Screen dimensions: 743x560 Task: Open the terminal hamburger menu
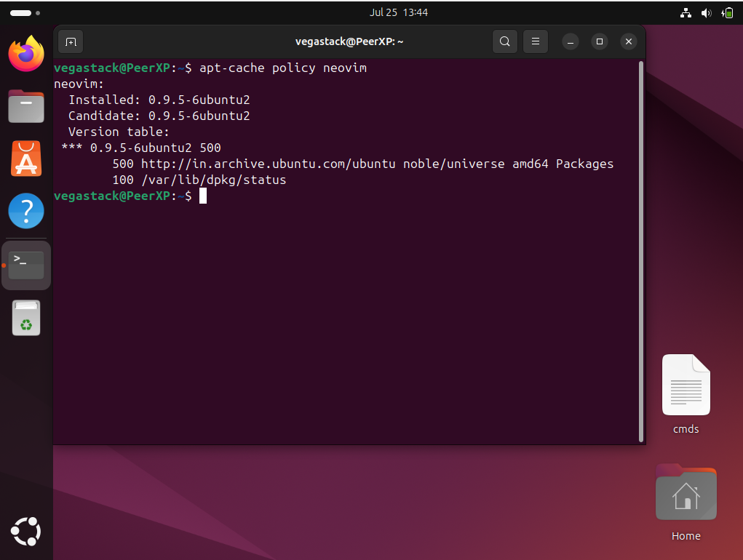point(536,41)
